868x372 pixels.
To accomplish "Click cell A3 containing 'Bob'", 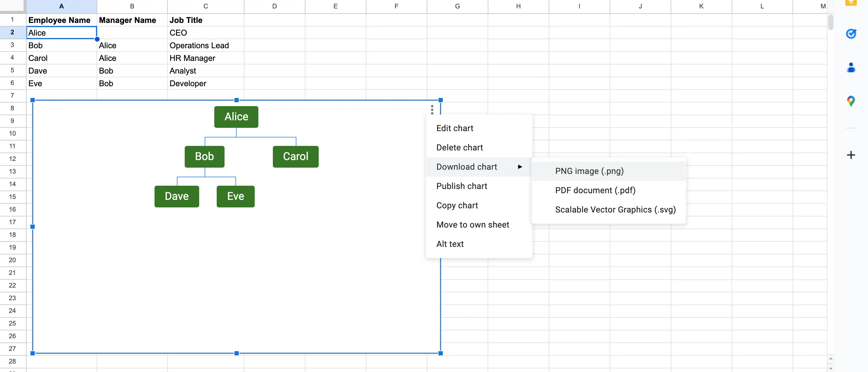I will (x=61, y=46).
